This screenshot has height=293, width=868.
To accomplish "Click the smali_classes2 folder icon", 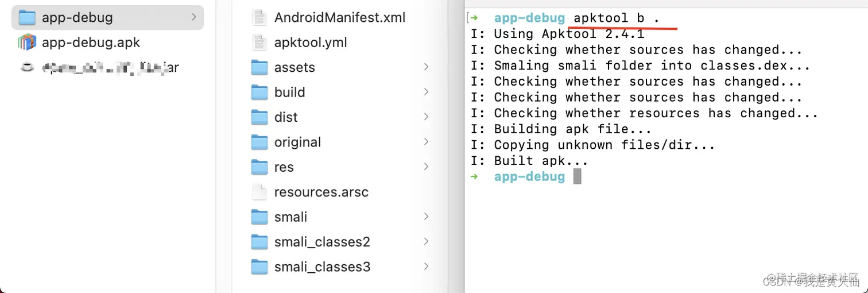I will coord(259,242).
